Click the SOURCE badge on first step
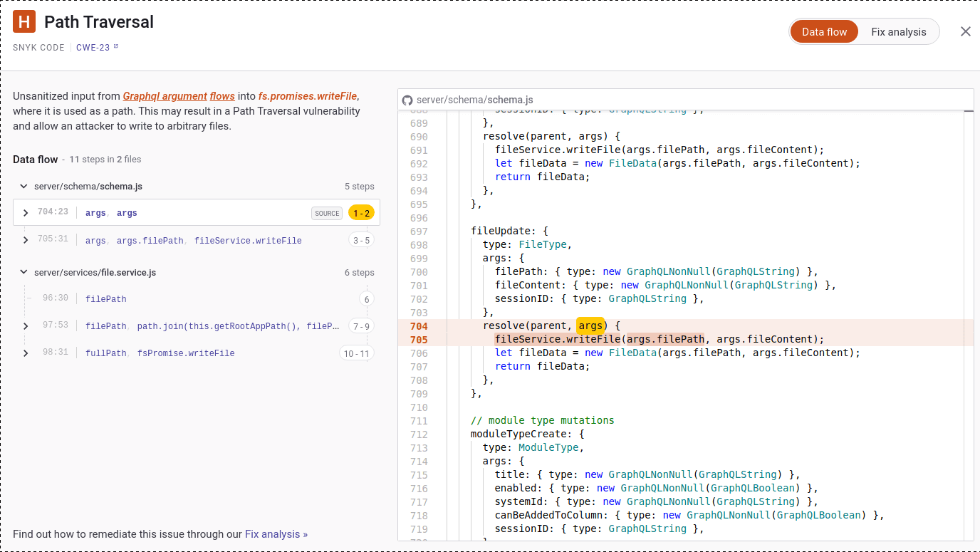This screenshot has width=980, height=552. [x=326, y=212]
